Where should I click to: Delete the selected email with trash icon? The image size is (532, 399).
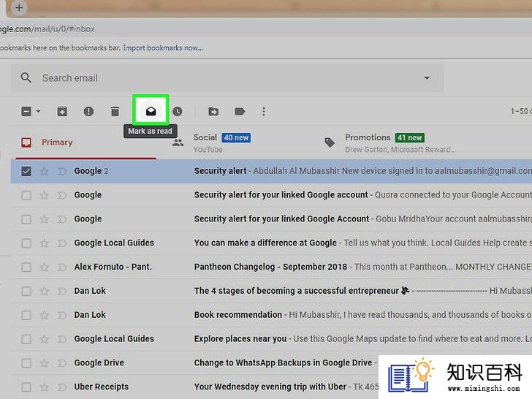[115, 111]
